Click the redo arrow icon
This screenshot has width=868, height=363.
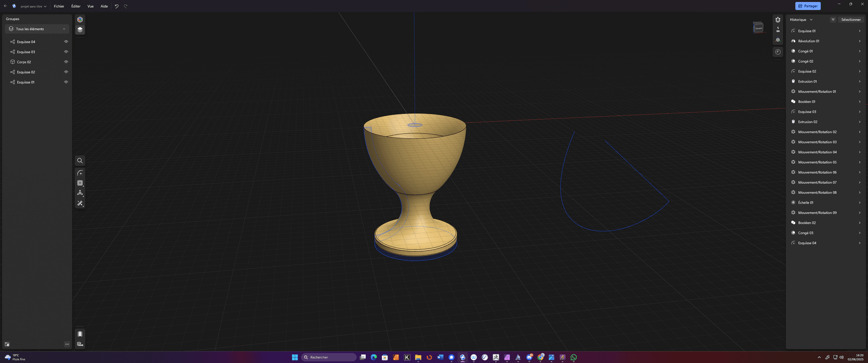pos(126,6)
